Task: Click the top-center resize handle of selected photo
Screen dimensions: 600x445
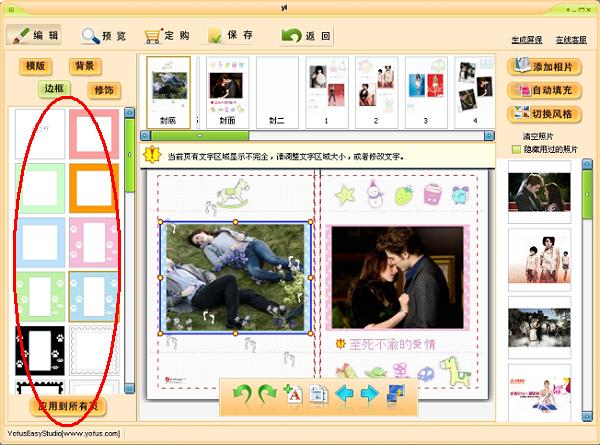Action: coord(235,222)
